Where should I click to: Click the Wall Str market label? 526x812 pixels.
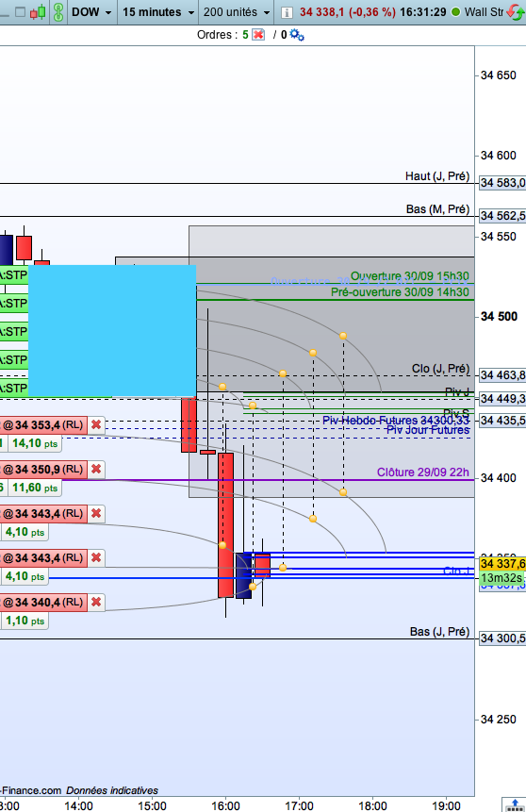[x=483, y=12]
